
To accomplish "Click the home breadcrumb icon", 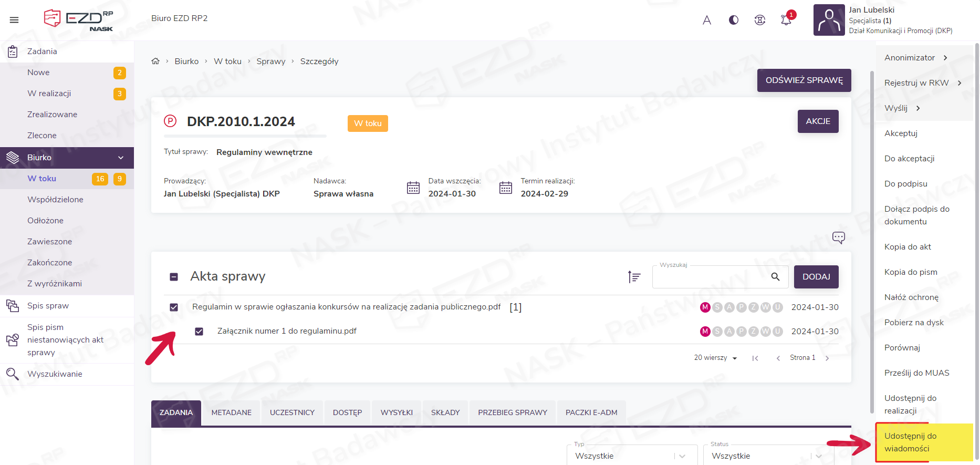I will [x=155, y=61].
